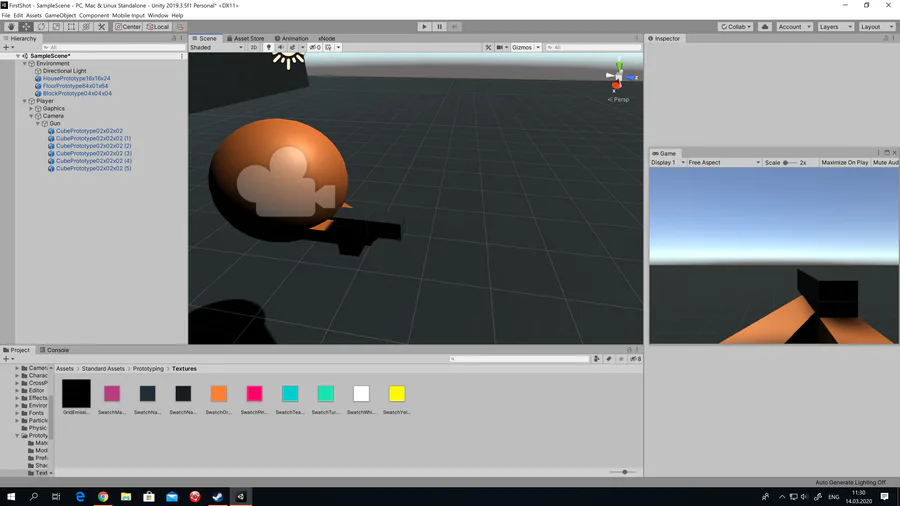900x506 pixels.
Task: Click Assets breadcrumb
Action: click(65, 369)
